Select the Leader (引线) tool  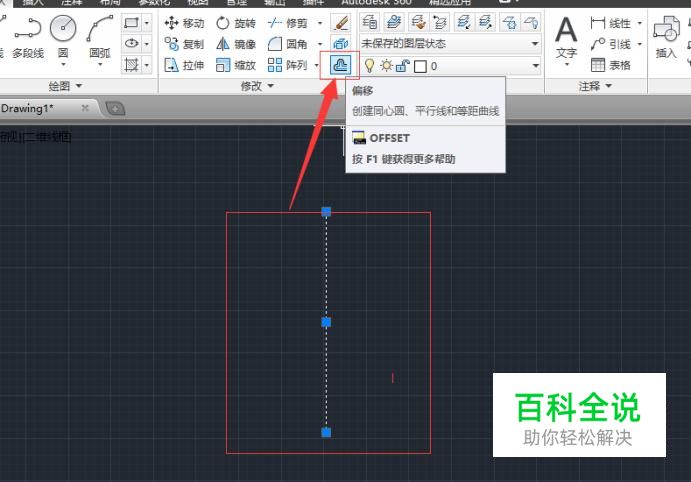(611, 44)
